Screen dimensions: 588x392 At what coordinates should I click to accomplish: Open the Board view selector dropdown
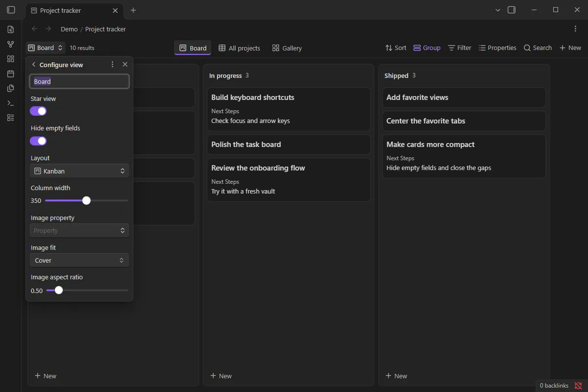tap(45, 48)
